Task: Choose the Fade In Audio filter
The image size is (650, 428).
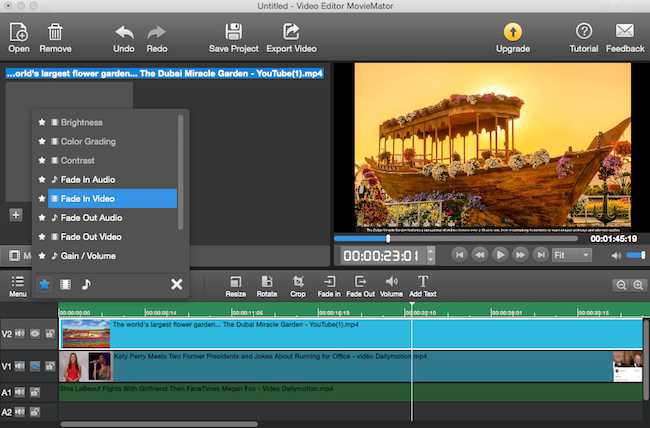Action: point(112,180)
